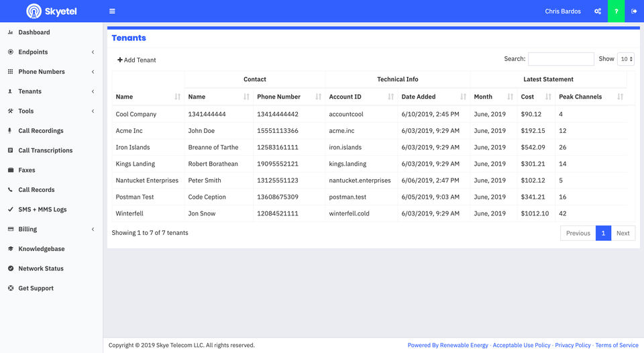The height and width of the screenshot is (353, 644).
Task: Click the Dashboard chart icon
Action: pyautogui.click(x=11, y=32)
